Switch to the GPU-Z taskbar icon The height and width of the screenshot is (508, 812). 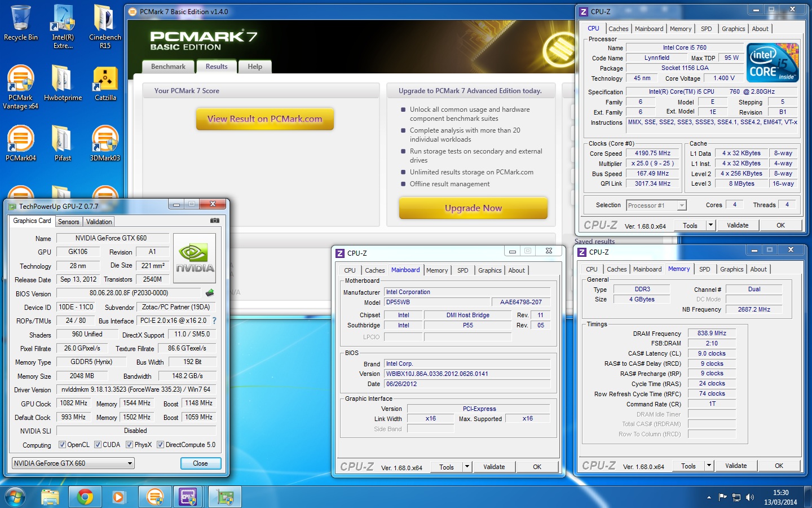pyautogui.click(x=224, y=497)
